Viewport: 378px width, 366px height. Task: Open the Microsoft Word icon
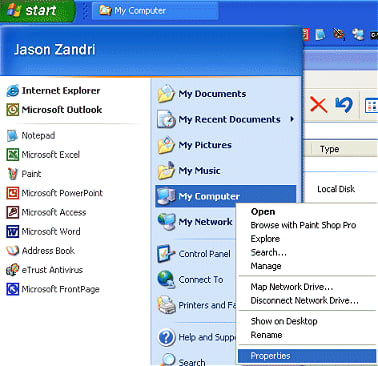(x=13, y=231)
